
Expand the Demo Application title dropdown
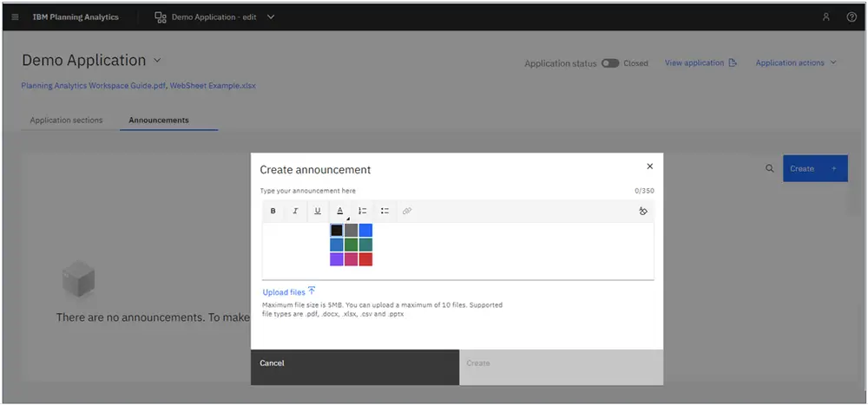tap(156, 61)
